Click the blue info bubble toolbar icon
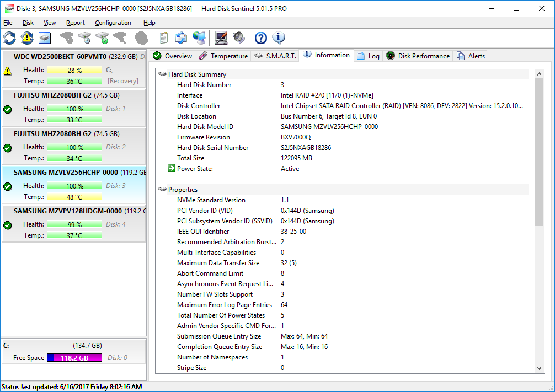The height and width of the screenshot is (392, 555). tap(279, 38)
